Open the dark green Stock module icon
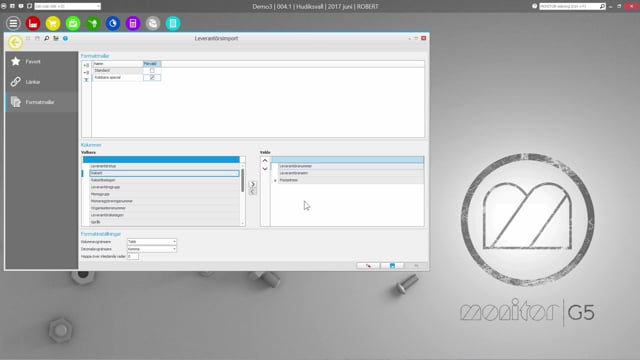Viewport: 640px width, 360px height. [x=93, y=23]
